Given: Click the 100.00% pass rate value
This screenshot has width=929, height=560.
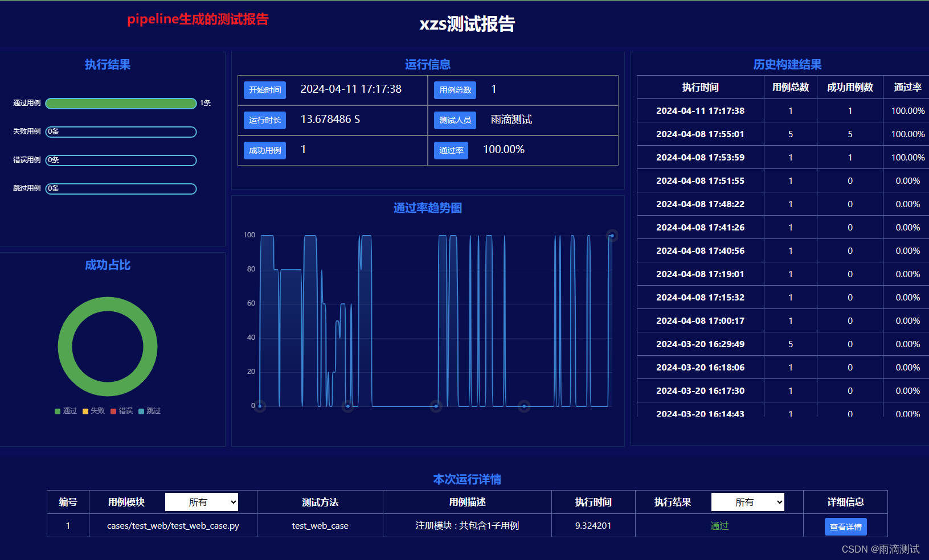Looking at the screenshot, I should (504, 150).
